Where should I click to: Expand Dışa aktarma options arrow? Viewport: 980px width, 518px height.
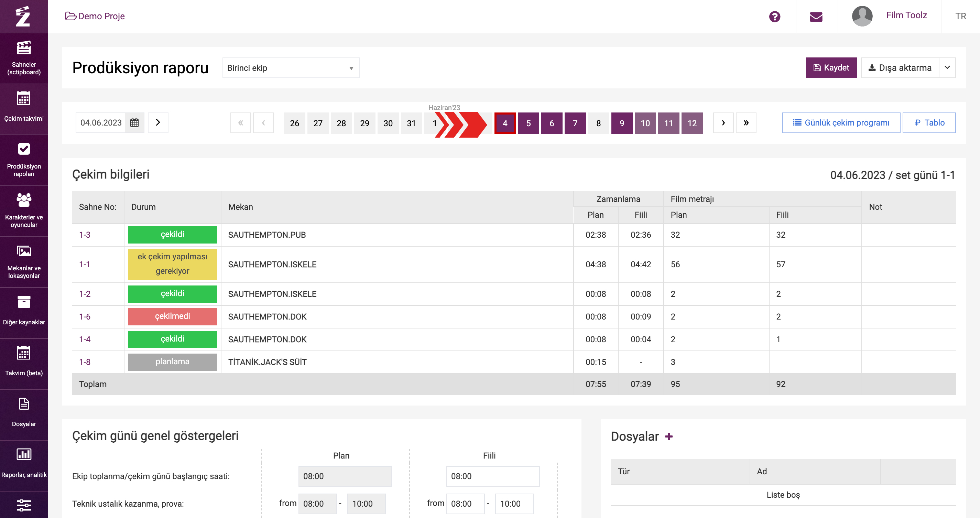point(947,68)
